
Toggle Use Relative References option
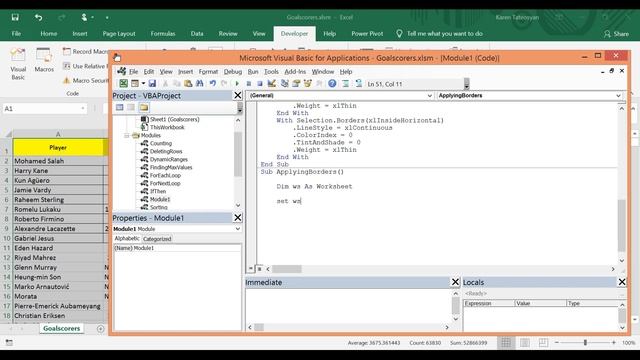tap(85, 66)
